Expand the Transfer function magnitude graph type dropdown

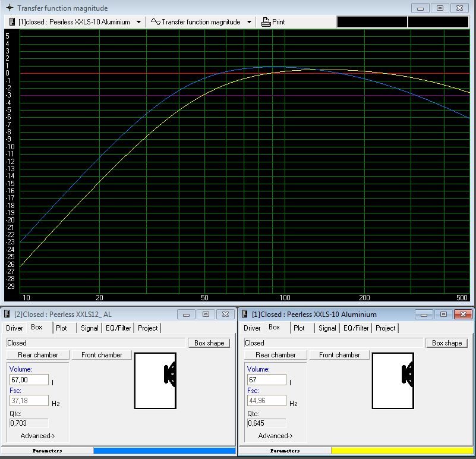(249, 22)
